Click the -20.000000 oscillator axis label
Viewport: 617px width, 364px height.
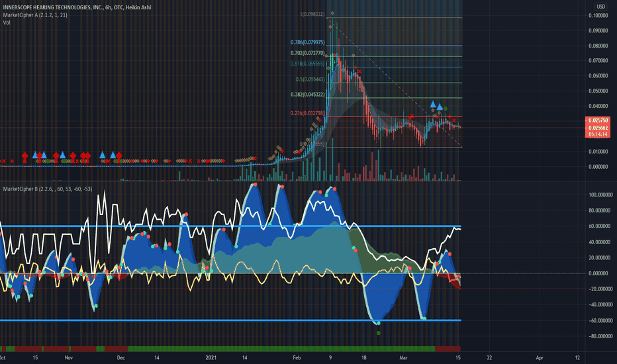coord(600,289)
